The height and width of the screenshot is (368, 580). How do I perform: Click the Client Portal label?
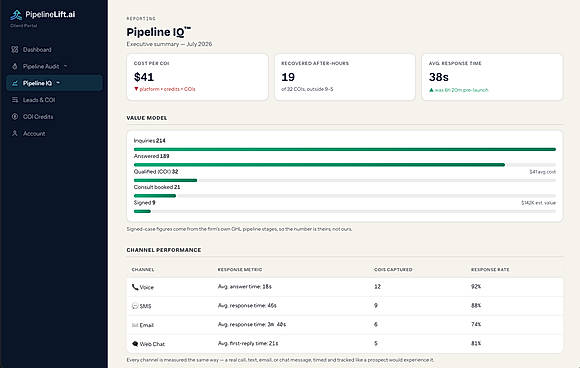tap(24, 26)
